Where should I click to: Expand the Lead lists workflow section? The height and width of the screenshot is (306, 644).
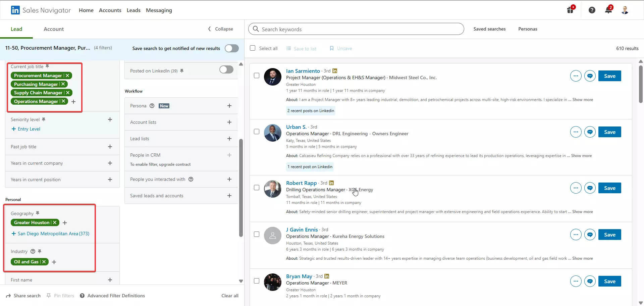229,138
